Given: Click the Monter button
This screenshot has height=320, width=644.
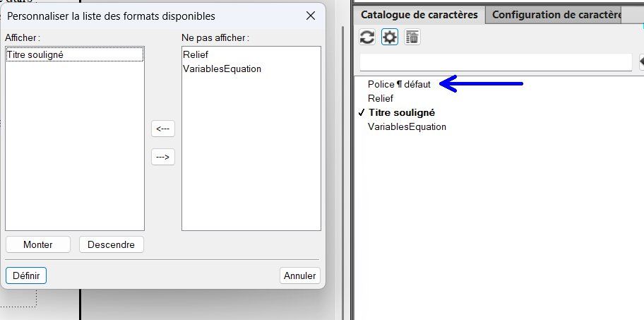Looking at the screenshot, I should tap(38, 244).
